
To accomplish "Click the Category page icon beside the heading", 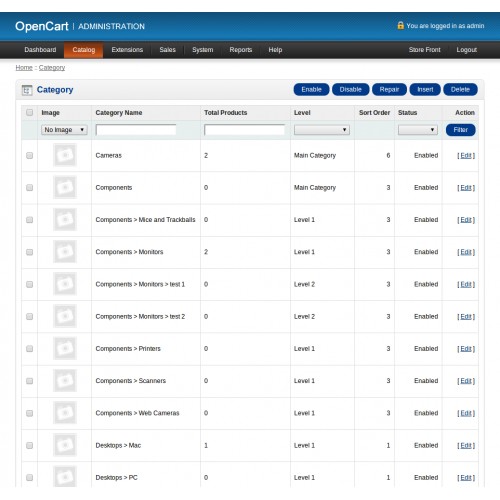I will [x=27, y=90].
